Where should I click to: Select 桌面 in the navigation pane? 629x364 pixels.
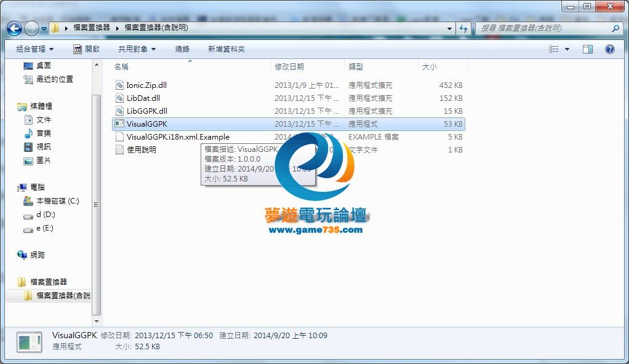(x=43, y=65)
